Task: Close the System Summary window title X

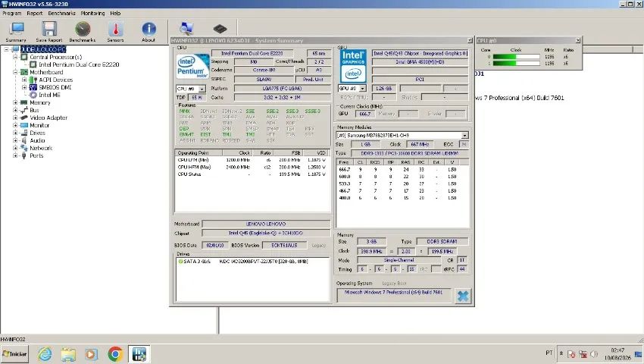Action: 470,40
